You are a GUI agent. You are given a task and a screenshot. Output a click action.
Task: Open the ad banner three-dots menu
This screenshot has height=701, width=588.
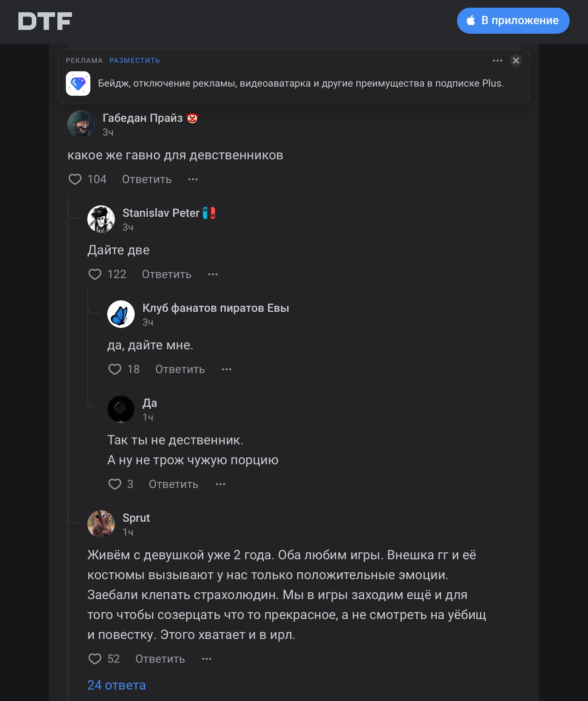[x=497, y=61]
